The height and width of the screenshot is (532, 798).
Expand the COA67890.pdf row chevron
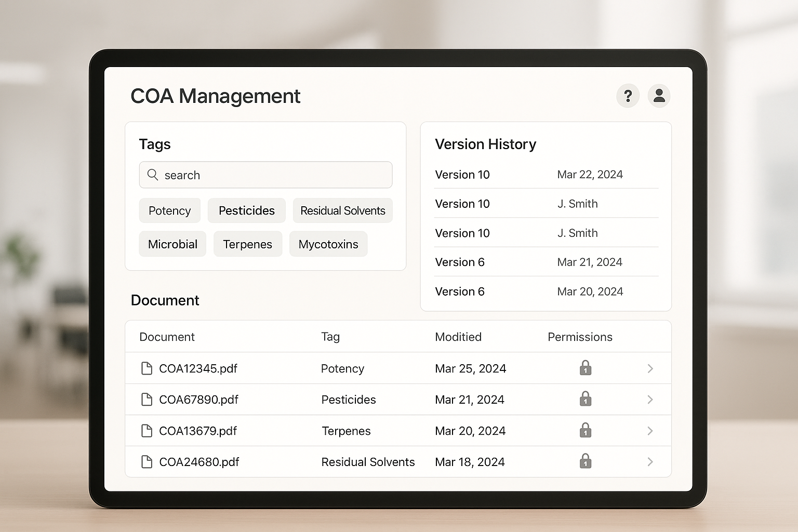pos(650,400)
